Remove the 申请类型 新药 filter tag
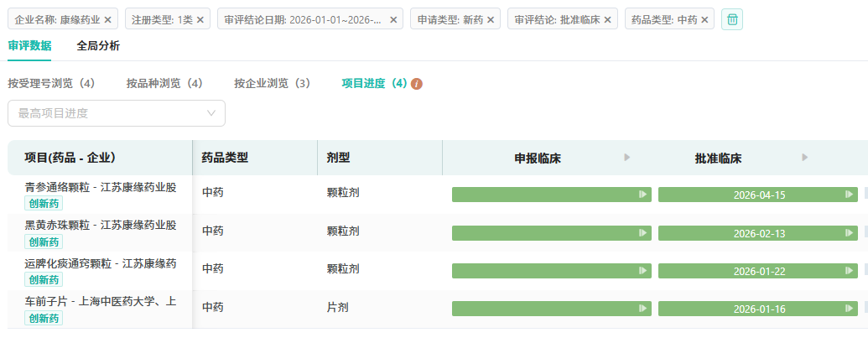This screenshot has width=868, height=343. tap(491, 19)
